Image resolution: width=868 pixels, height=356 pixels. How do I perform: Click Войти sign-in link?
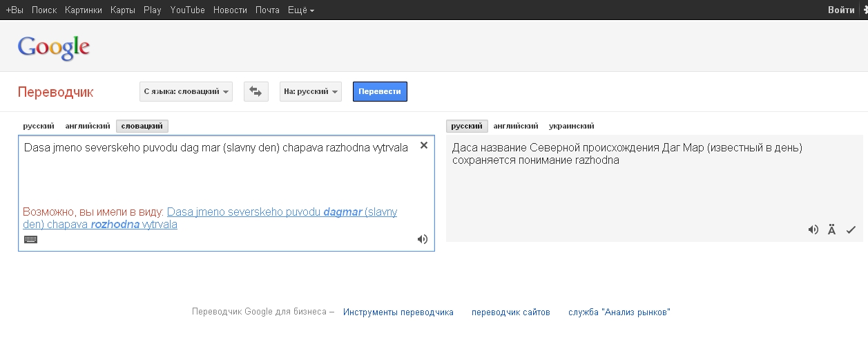(x=841, y=10)
